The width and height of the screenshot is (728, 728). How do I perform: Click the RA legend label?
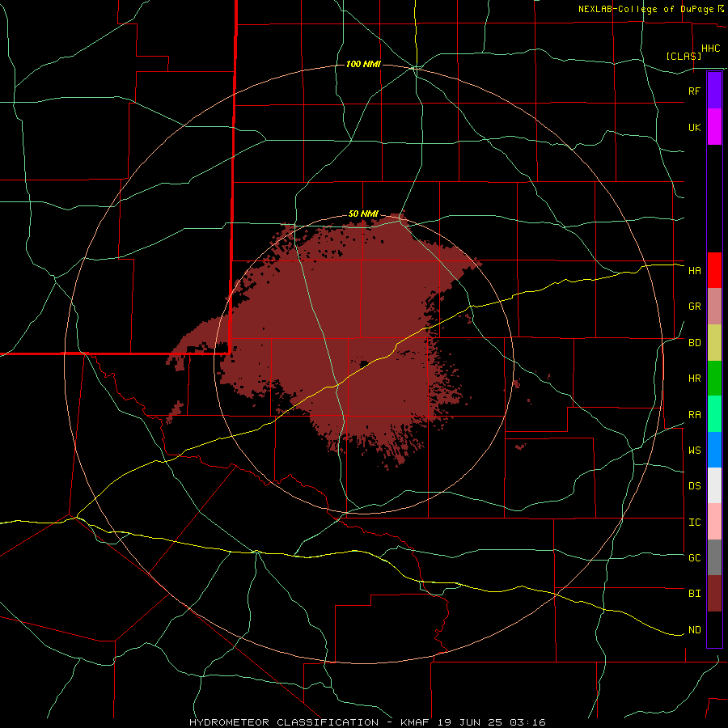tap(694, 415)
